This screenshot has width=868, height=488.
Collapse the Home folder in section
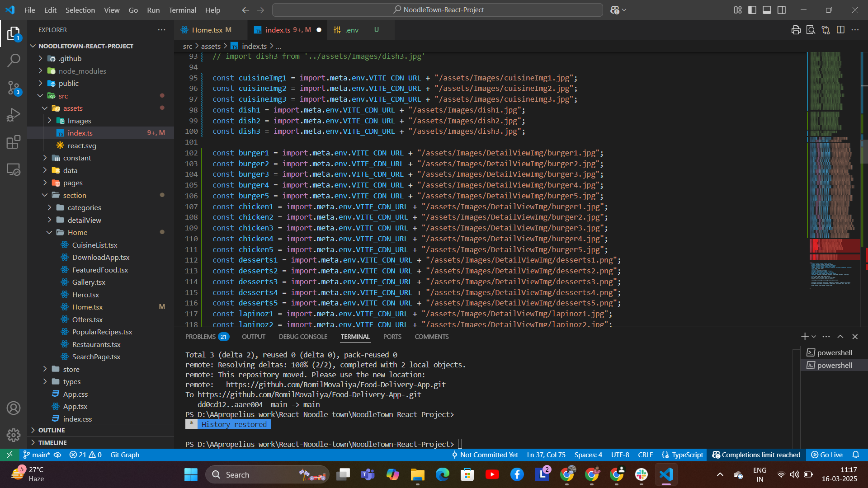(100, 232)
